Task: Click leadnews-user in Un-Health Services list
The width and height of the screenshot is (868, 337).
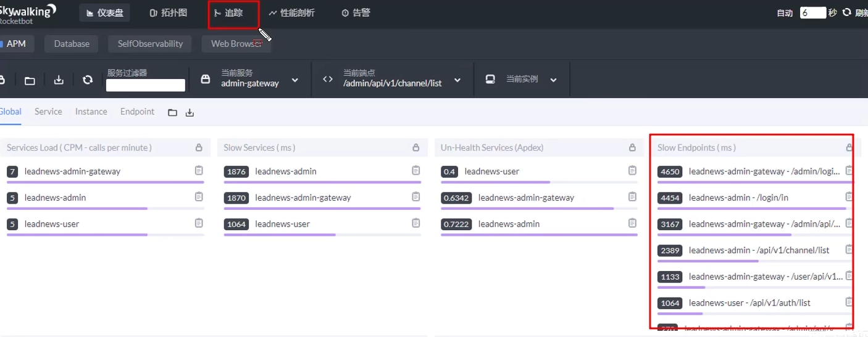Action: click(x=492, y=172)
